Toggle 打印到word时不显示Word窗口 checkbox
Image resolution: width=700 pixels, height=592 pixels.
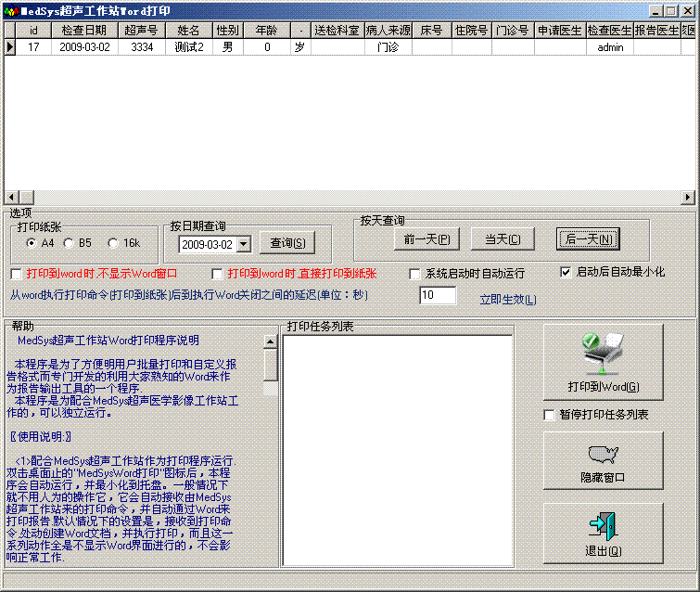[16, 274]
